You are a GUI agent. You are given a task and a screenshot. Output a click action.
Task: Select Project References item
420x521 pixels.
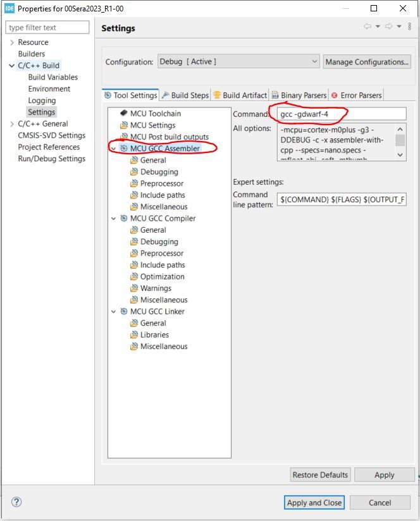49,147
